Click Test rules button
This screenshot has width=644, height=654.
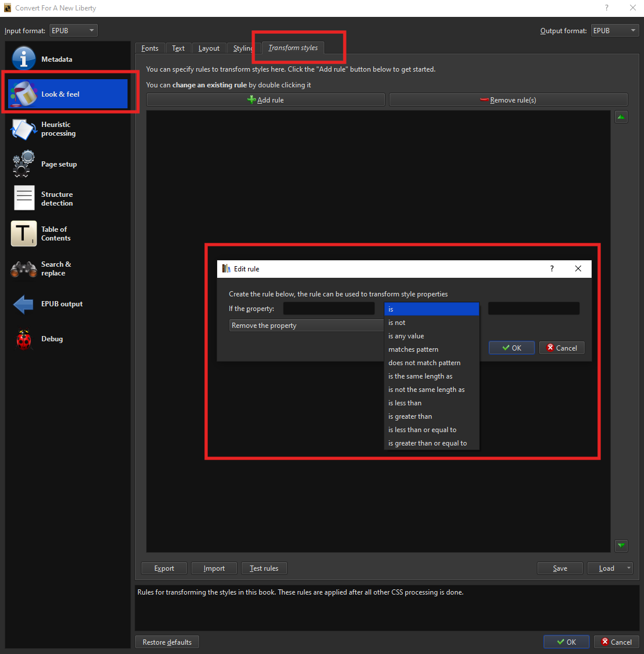264,568
